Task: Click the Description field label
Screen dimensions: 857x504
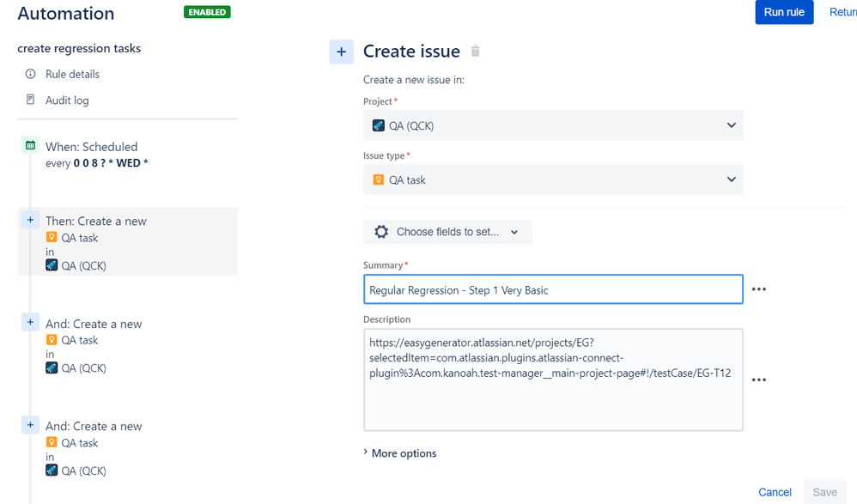Action: click(387, 319)
